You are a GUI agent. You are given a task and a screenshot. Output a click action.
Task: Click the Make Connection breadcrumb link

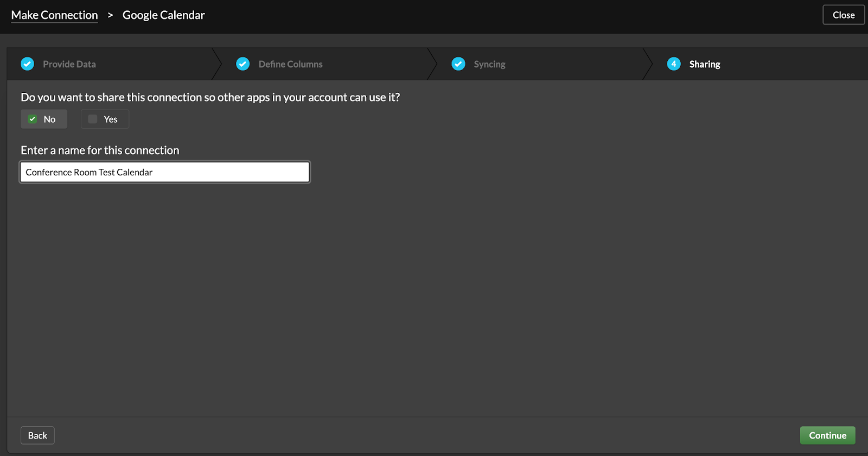point(54,15)
